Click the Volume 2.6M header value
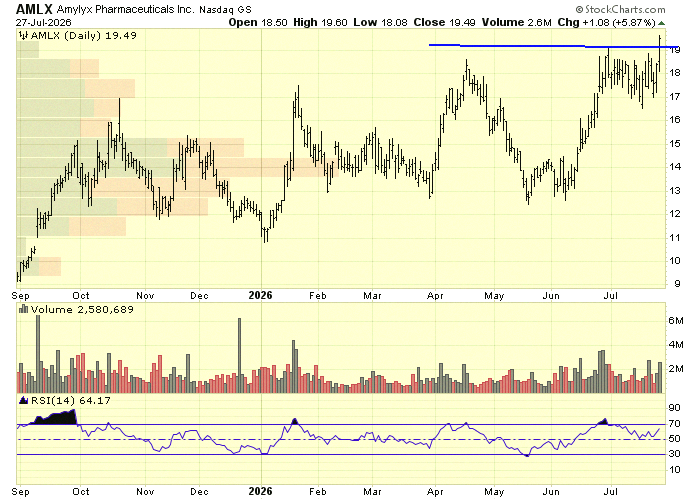700x500 pixels. pos(517,22)
